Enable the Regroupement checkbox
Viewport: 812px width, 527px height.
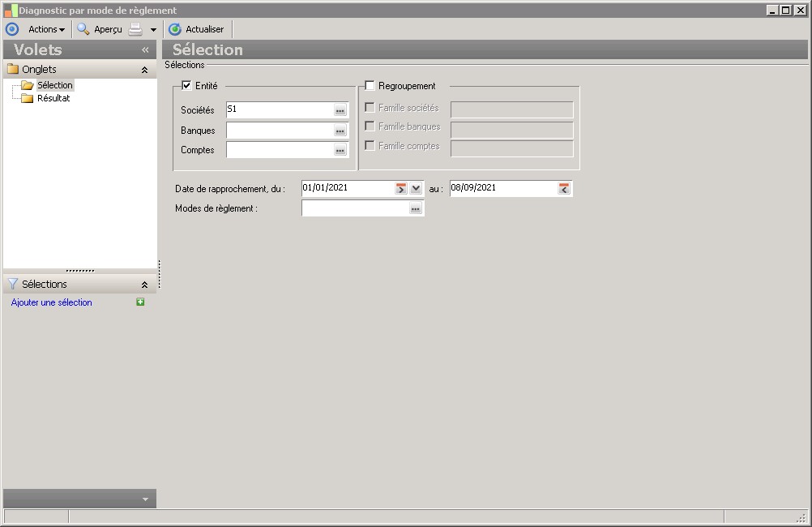(x=370, y=85)
